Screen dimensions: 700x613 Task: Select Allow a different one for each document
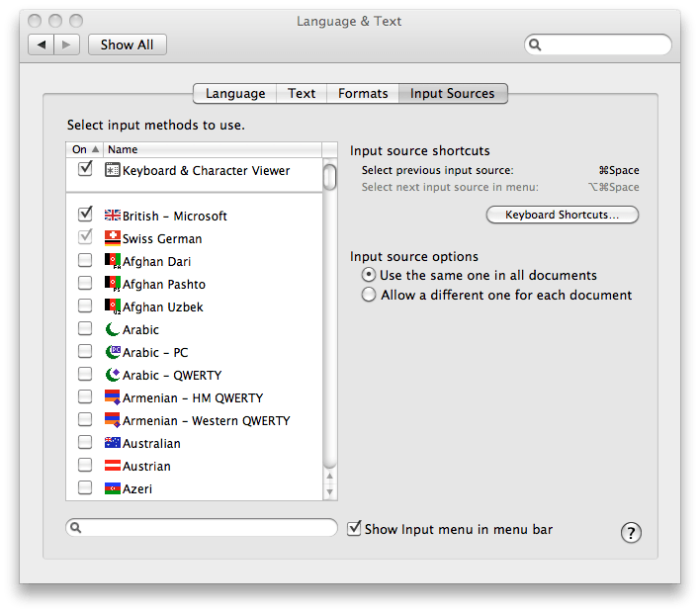pyautogui.click(x=369, y=295)
